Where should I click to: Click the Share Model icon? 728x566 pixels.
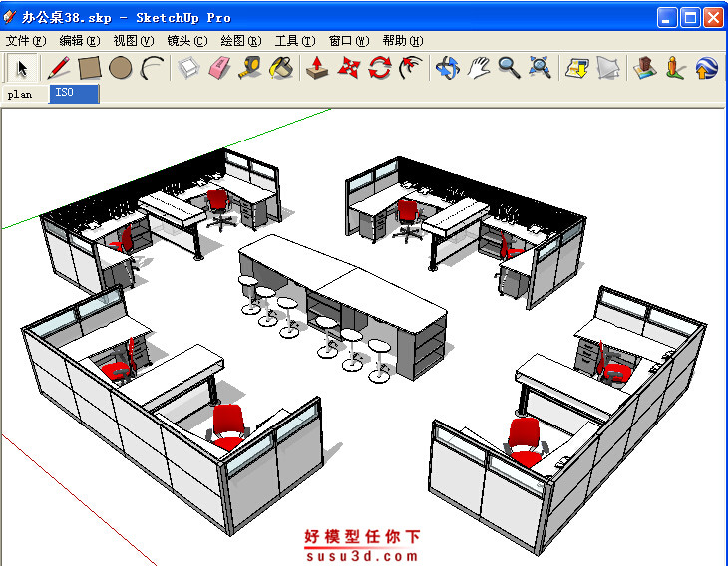[x=608, y=68]
